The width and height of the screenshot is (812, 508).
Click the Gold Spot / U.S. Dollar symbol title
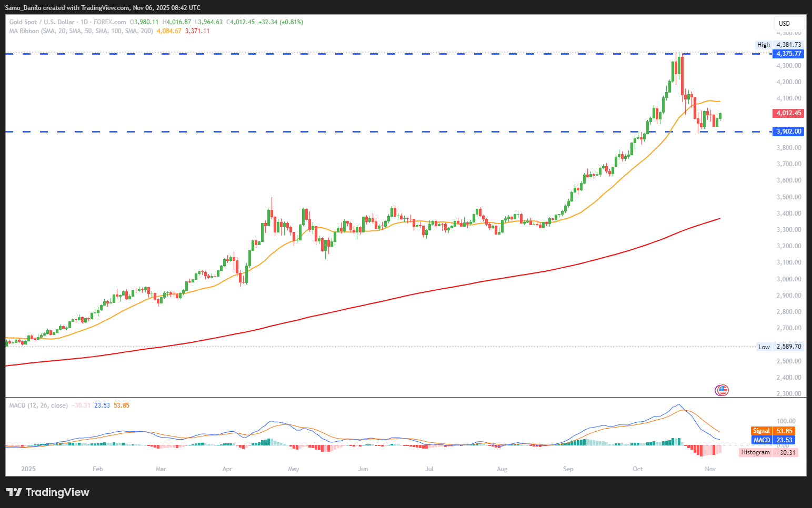pyautogui.click(x=42, y=22)
